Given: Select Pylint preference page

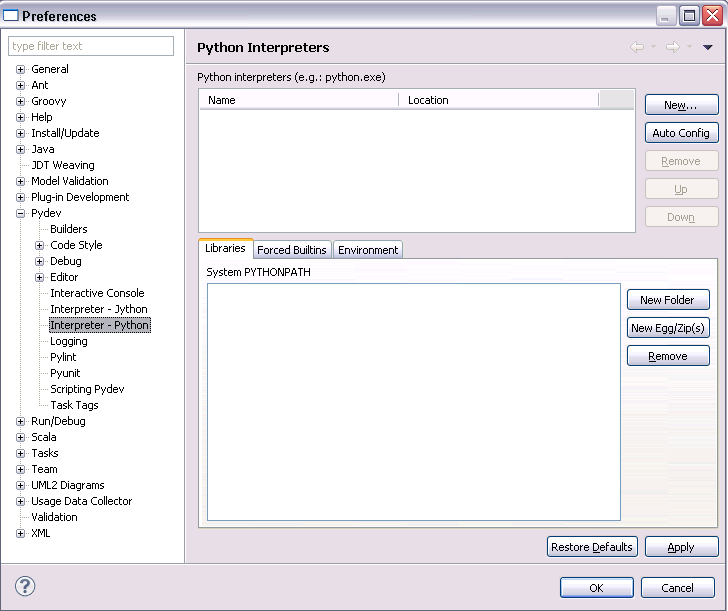Looking at the screenshot, I should pos(63,357).
